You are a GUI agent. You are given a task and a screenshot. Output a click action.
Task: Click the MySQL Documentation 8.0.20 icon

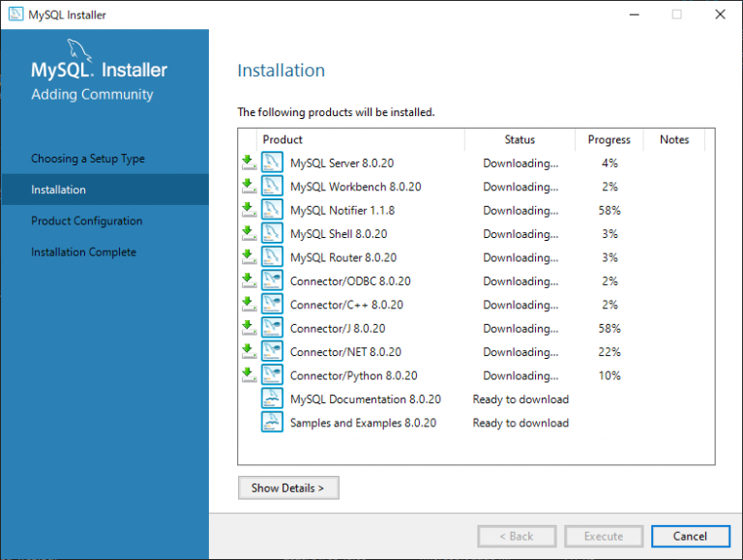point(272,399)
